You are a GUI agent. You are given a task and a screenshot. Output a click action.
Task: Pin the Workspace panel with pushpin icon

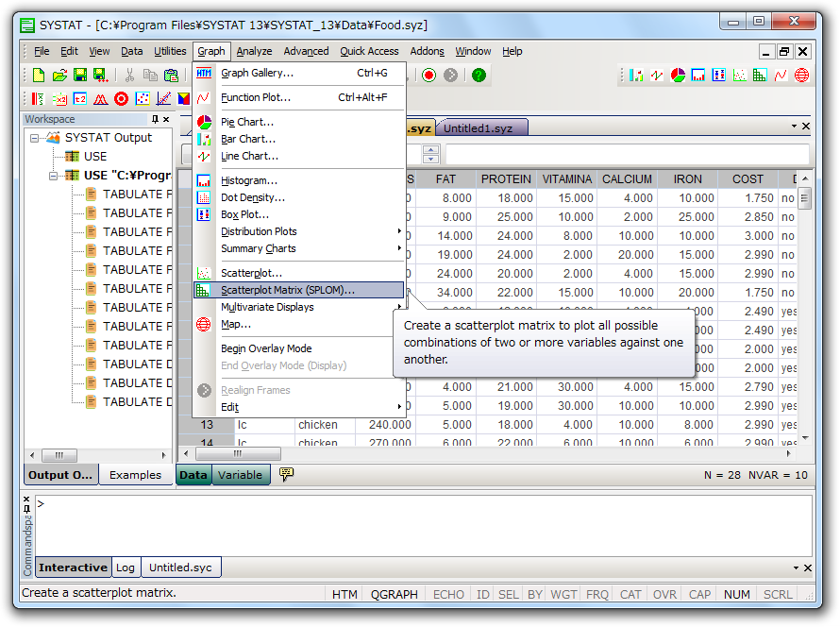point(155,119)
